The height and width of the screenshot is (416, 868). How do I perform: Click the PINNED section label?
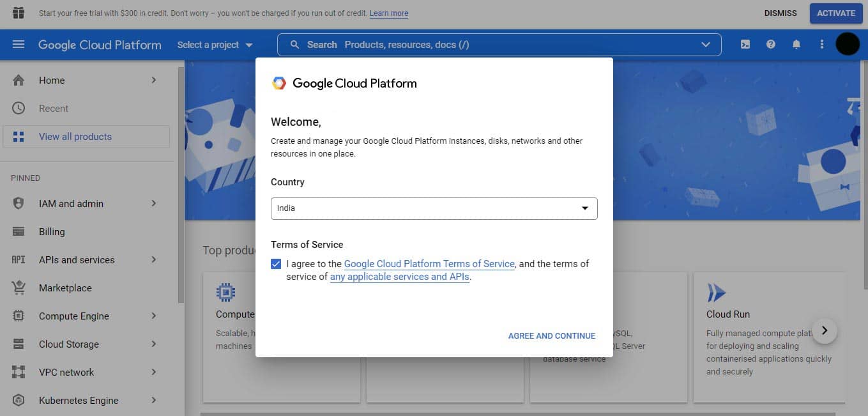[26, 178]
